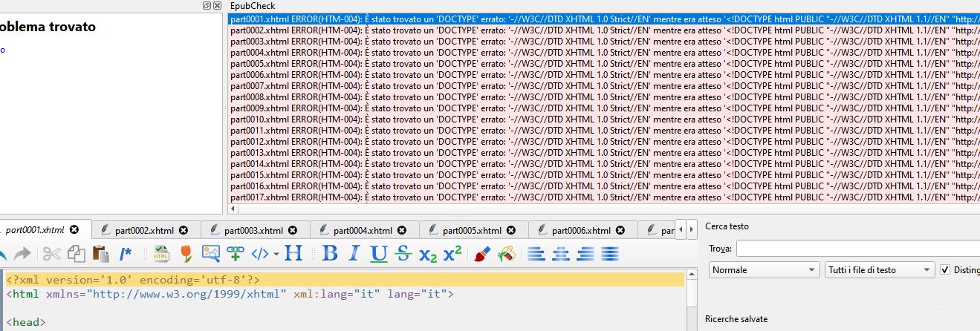980x331 pixels.
Task: Select the part0002.xhtml error row in EpubCheck
Action: pyautogui.click(x=603, y=30)
